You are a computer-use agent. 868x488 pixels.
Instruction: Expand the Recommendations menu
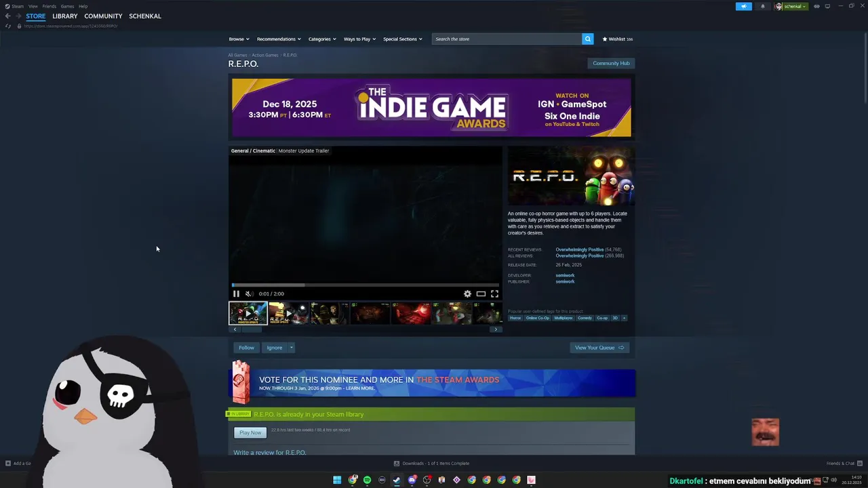[279, 39]
